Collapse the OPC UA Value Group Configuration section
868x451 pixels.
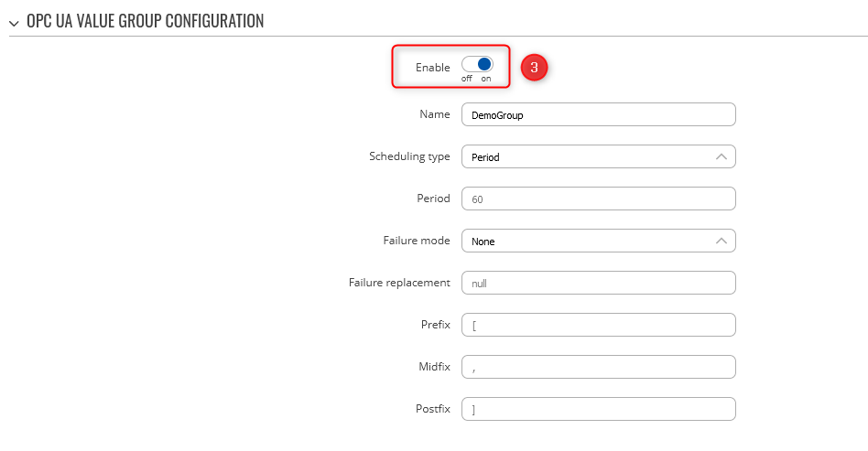click(x=14, y=22)
